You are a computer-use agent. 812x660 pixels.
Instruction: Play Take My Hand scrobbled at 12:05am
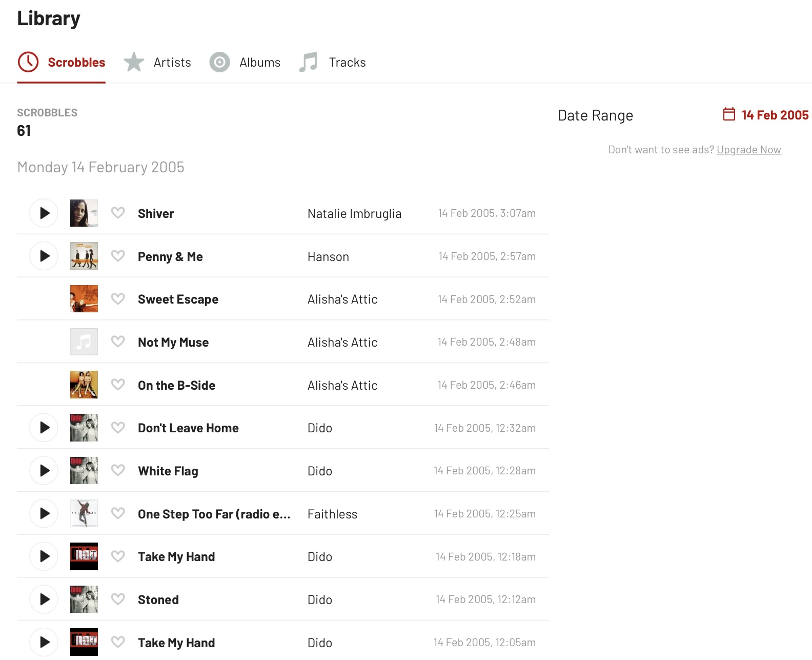(x=44, y=643)
